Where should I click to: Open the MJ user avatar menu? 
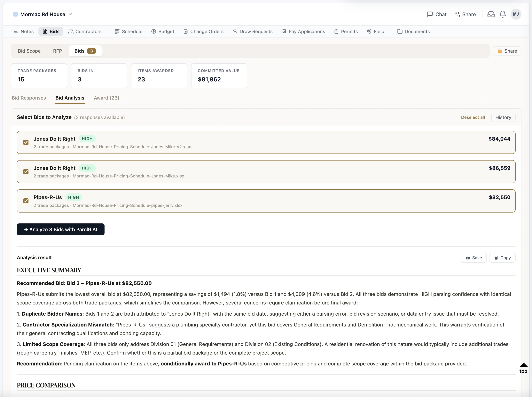[516, 14]
